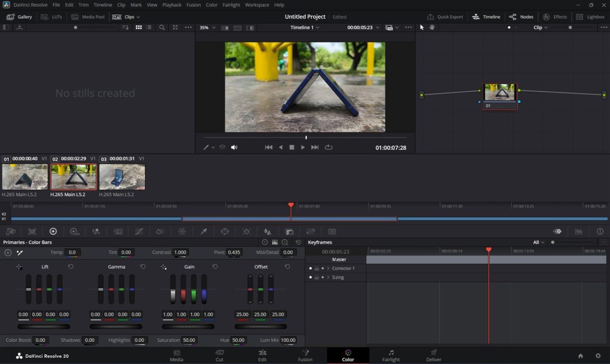Click the Quick Export button
Image resolution: width=610 pixels, height=364 pixels.
[x=445, y=17]
